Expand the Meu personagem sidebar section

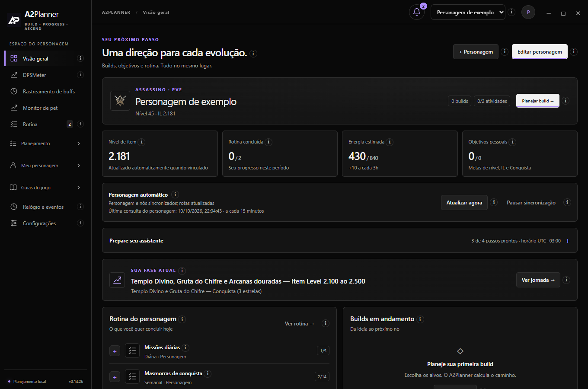pos(45,166)
